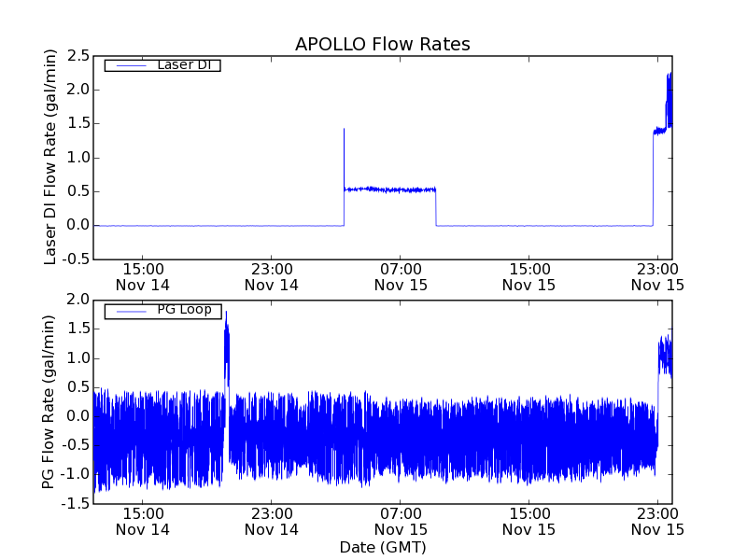Click "23:00 Nov 15" under the Laser DI plot

coord(658,277)
